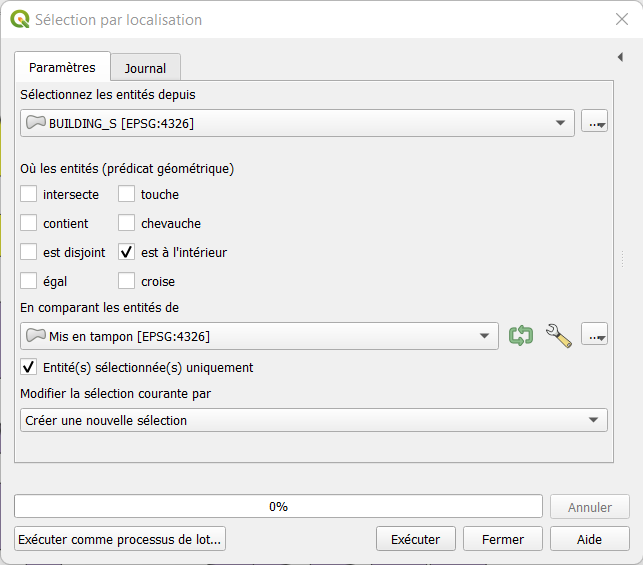This screenshot has width=643, height=565.
Task: Check the touche predicate option
Action: 127,194
